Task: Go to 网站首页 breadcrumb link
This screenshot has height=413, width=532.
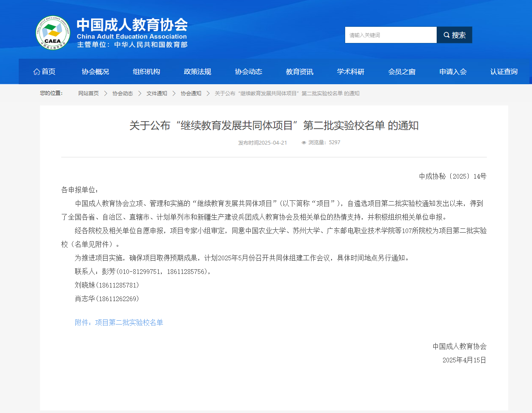Action: point(89,93)
